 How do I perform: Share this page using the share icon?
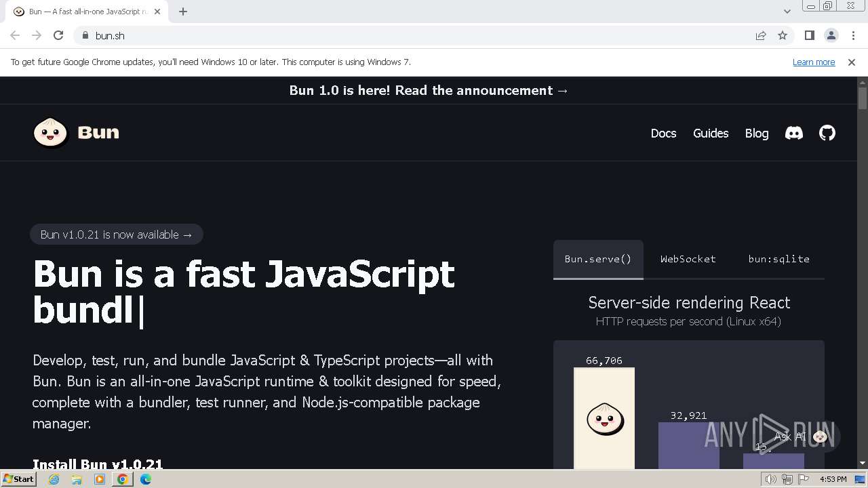(761, 35)
